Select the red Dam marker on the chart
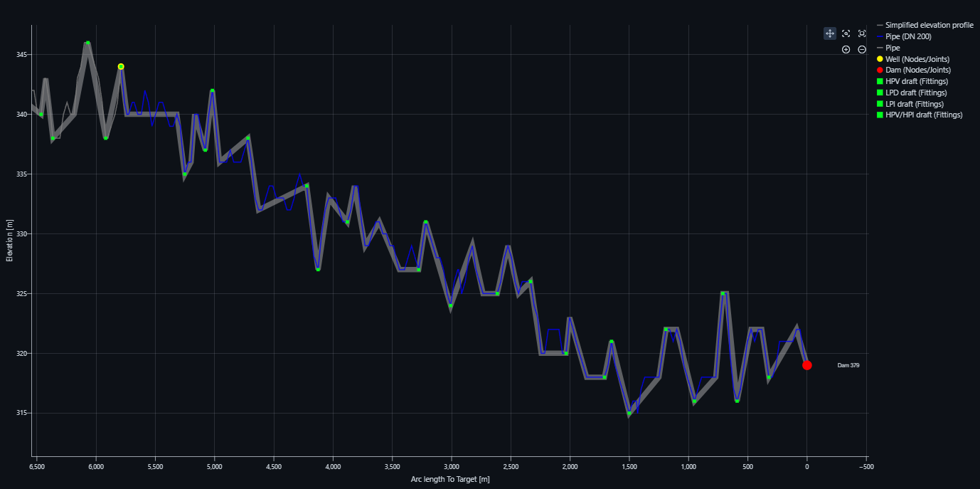980x489 pixels. pos(807,365)
